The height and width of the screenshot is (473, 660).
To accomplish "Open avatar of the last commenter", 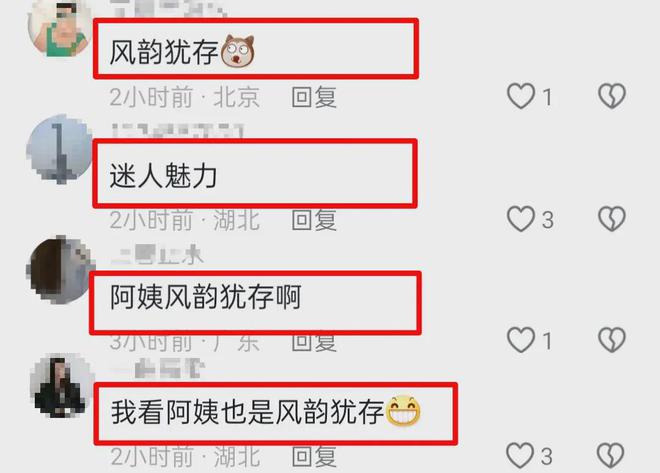I will pos(62,386).
